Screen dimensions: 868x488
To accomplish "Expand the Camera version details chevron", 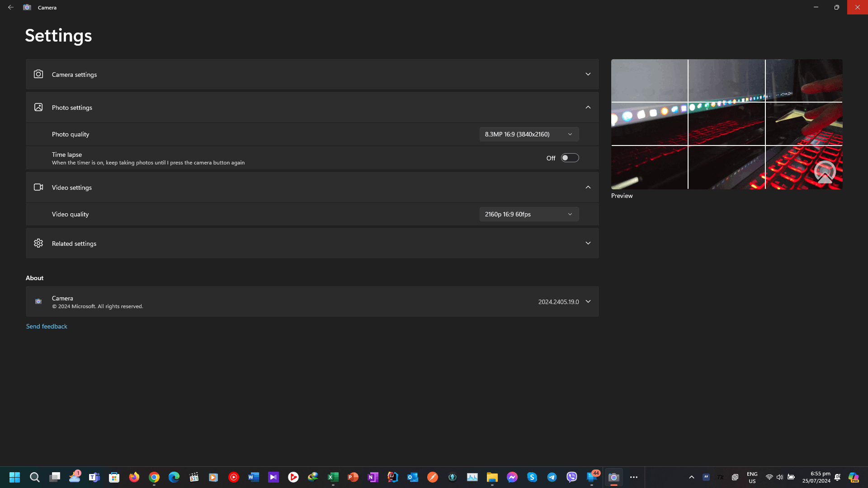I will [x=588, y=301].
